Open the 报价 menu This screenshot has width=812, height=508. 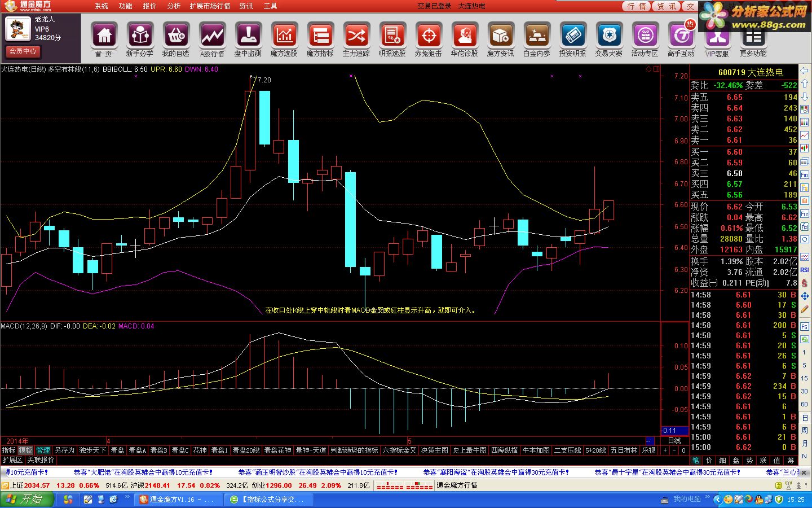150,6
